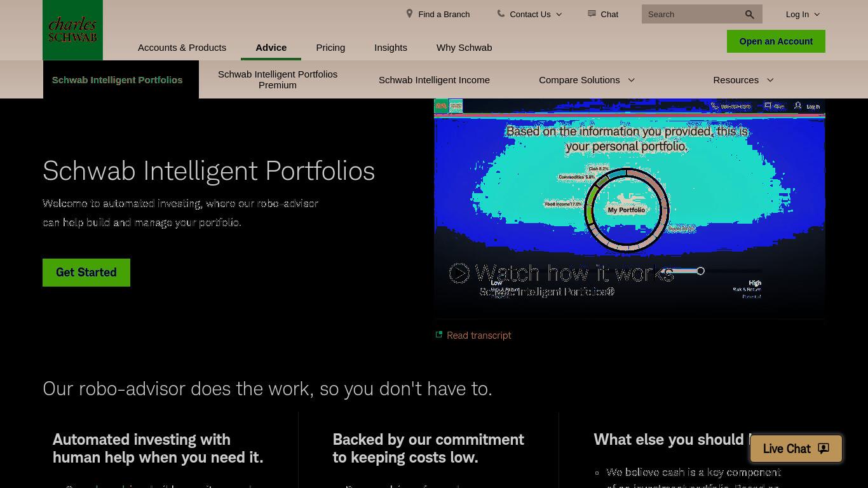Switch to Schwab Intelligent Income tab
868x488 pixels.
tap(434, 79)
